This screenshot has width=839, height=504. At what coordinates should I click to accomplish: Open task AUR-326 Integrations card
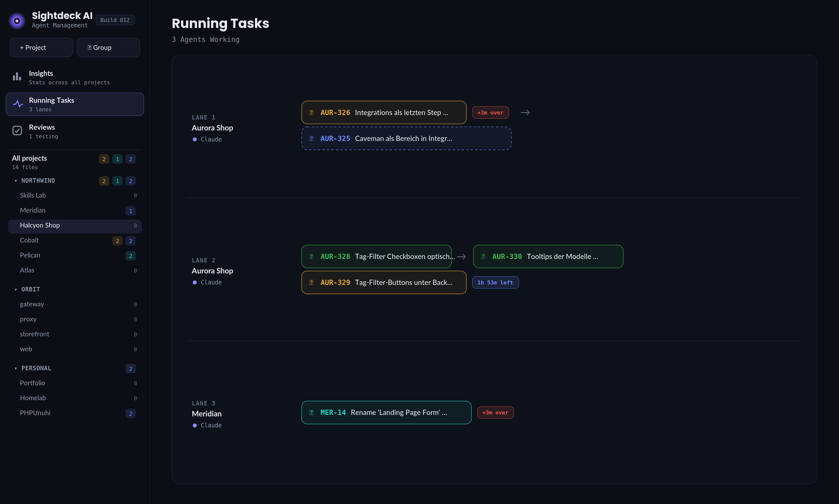tap(384, 113)
